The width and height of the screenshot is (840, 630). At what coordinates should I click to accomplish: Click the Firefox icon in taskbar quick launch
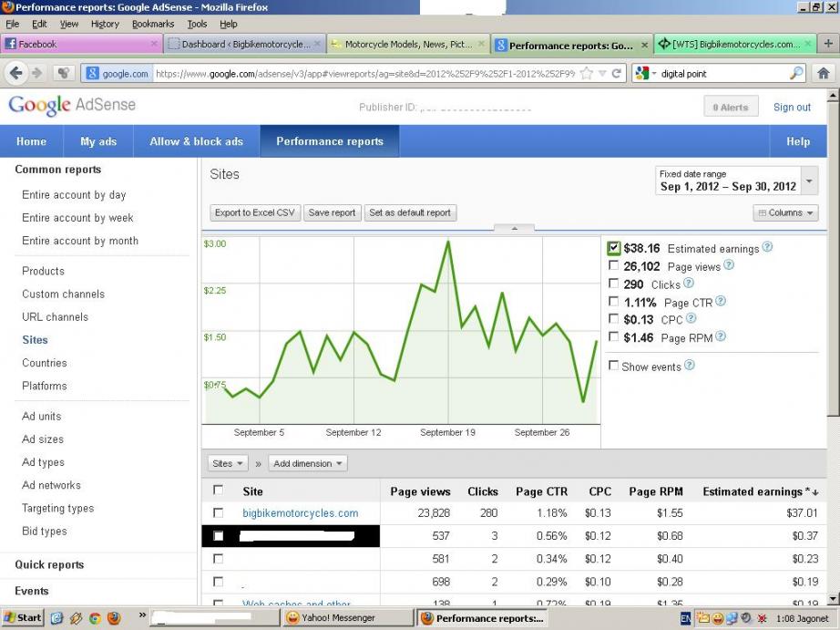pyautogui.click(x=114, y=618)
